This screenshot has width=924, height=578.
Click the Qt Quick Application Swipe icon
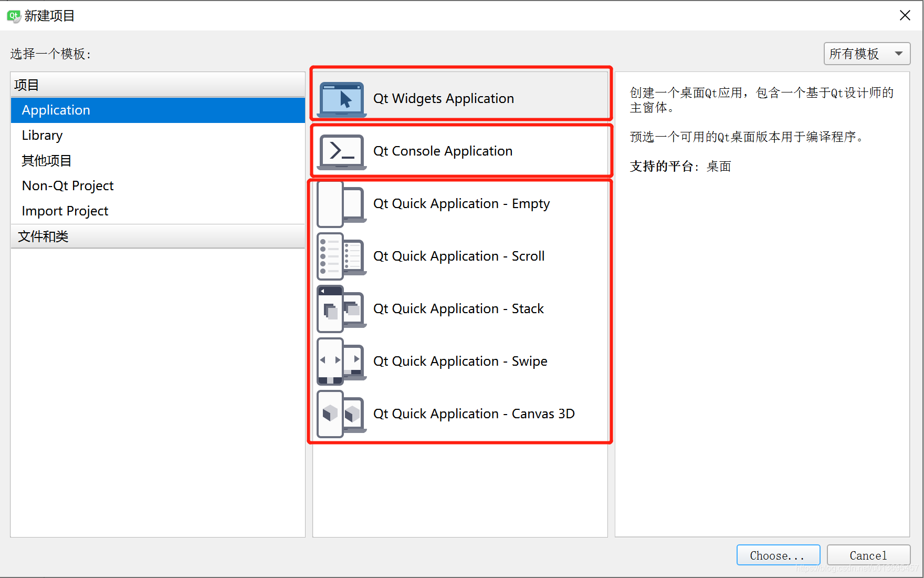tap(342, 362)
